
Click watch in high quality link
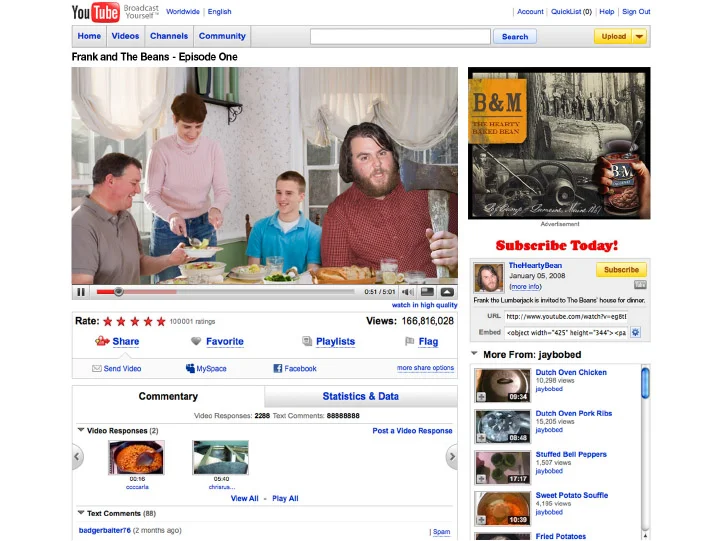pyautogui.click(x=424, y=305)
